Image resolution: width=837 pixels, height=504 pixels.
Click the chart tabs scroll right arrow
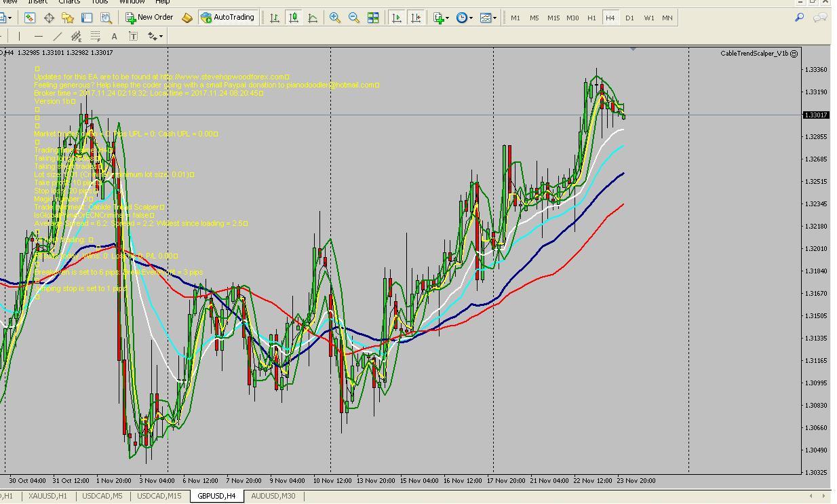pos(825,496)
